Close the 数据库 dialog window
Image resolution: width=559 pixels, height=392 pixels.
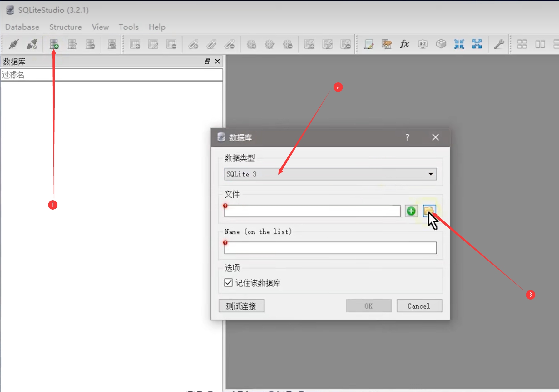pyautogui.click(x=436, y=137)
